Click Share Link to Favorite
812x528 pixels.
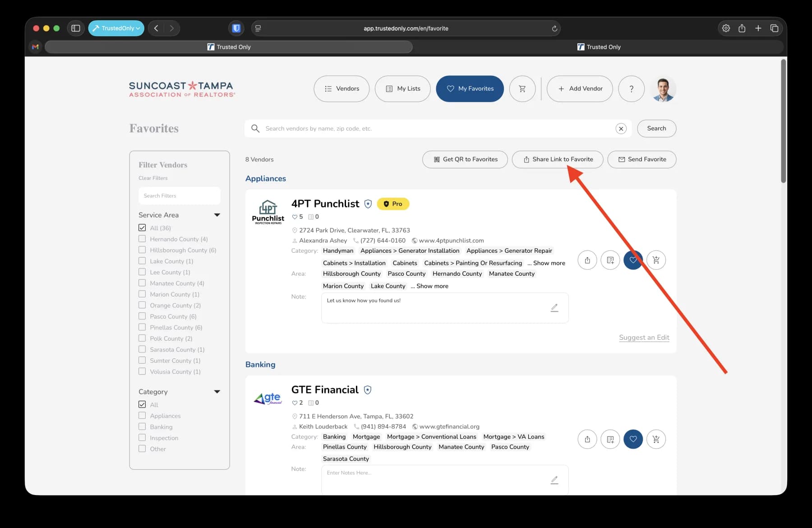(x=558, y=159)
